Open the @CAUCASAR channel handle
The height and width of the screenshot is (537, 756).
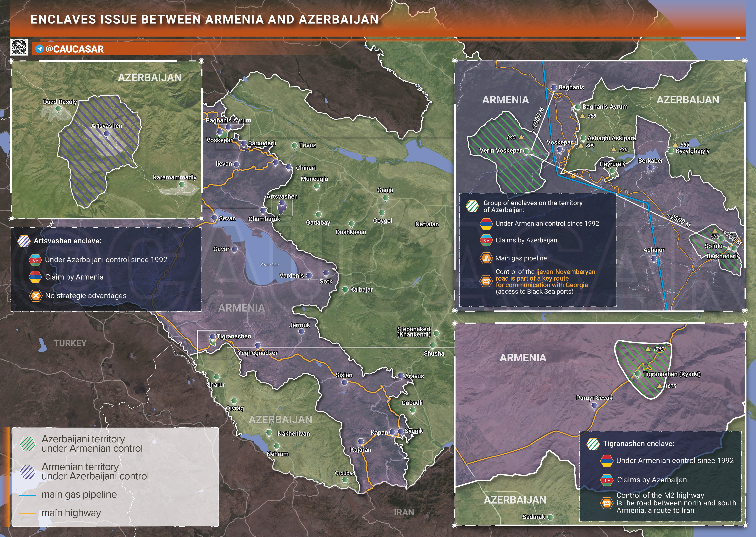tap(74, 49)
